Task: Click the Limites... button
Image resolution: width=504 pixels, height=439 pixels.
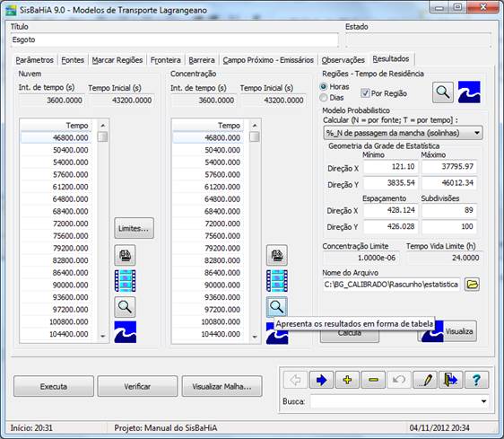Action: tap(134, 228)
